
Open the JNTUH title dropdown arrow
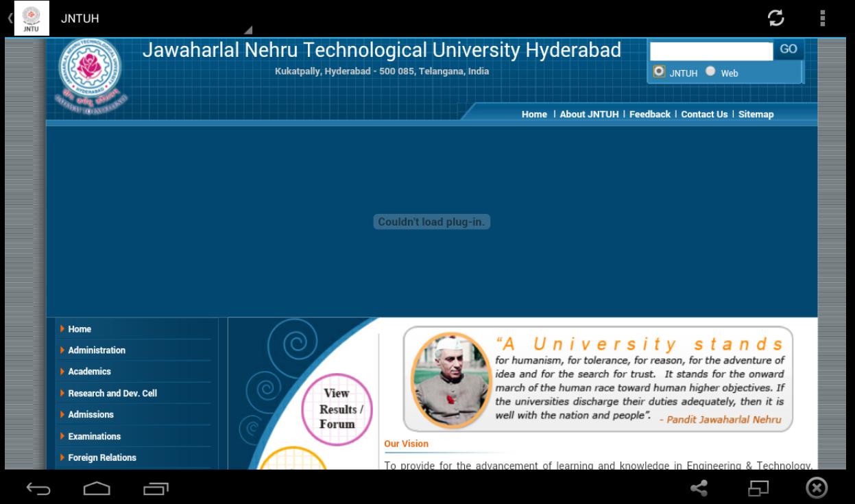[248, 30]
